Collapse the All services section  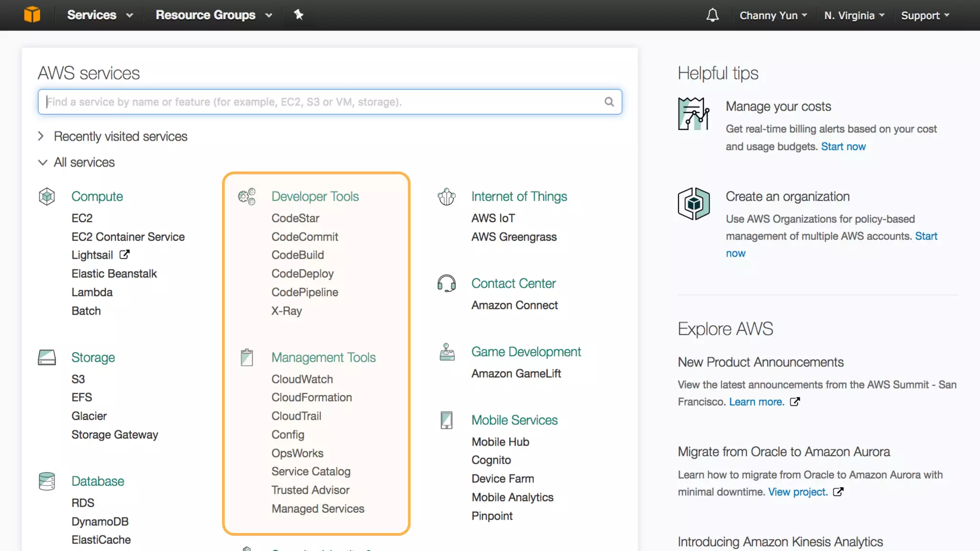[x=43, y=163]
